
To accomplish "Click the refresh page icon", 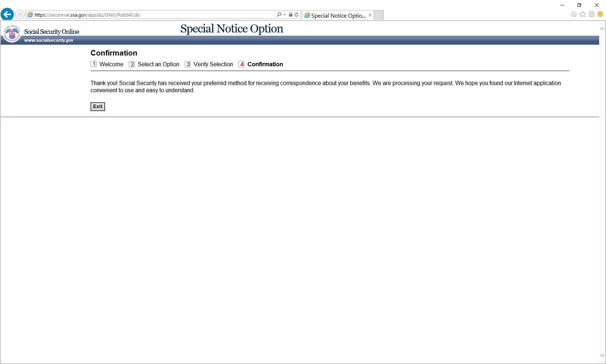I will 297,15.
